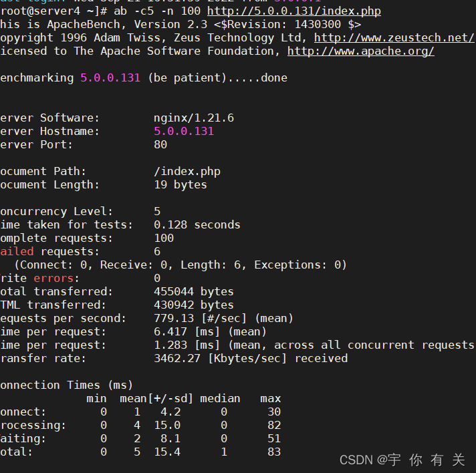The height and width of the screenshot is (473, 476).
Task: Click the document path /index.php value
Action: 187,172
